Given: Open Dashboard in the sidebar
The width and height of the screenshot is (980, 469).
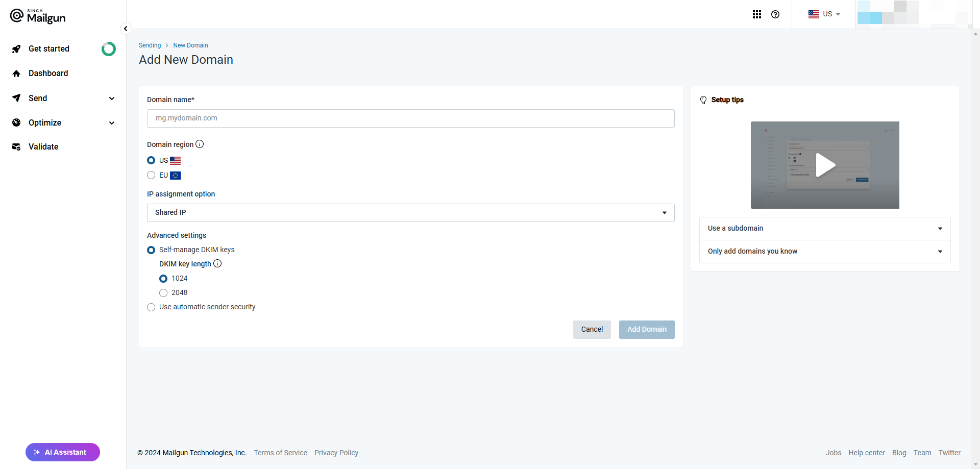Looking at the screenshot, I should (48, 73).
